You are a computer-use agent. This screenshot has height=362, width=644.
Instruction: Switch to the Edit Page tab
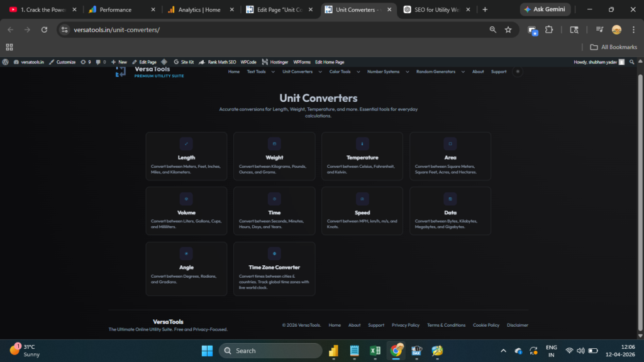[x=280, y=9]
